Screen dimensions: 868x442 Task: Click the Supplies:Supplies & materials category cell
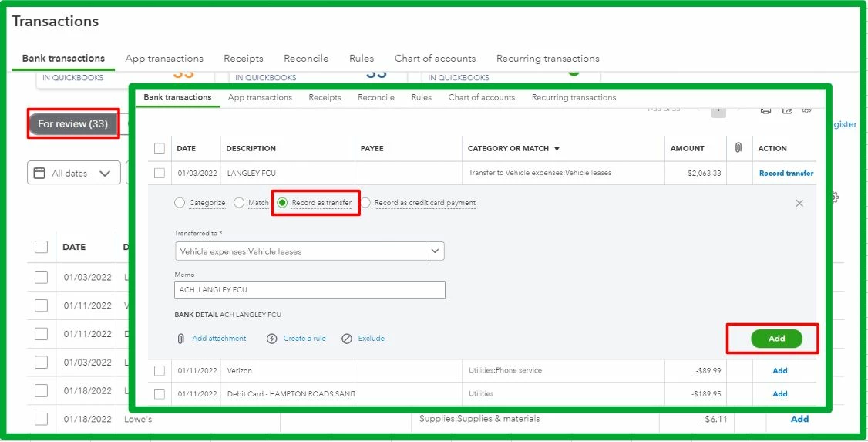(479, 419)
